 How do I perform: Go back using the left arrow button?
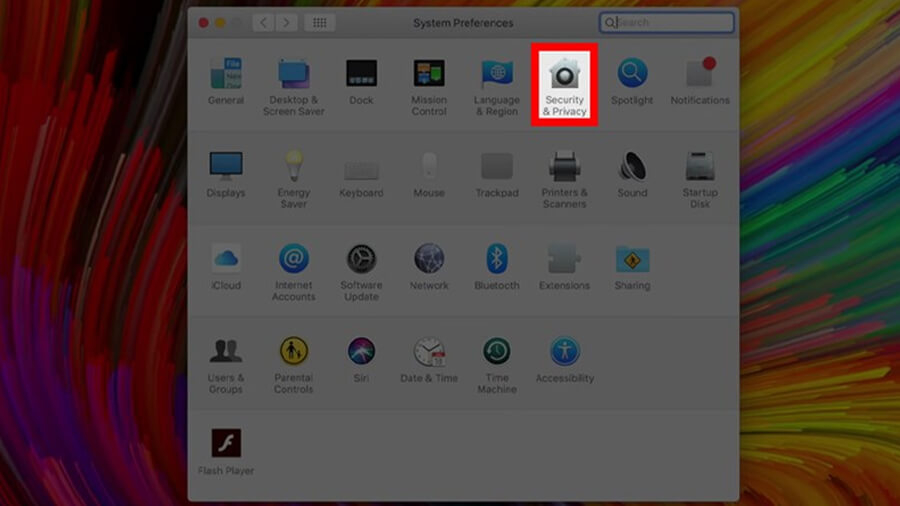click(263, 22)
